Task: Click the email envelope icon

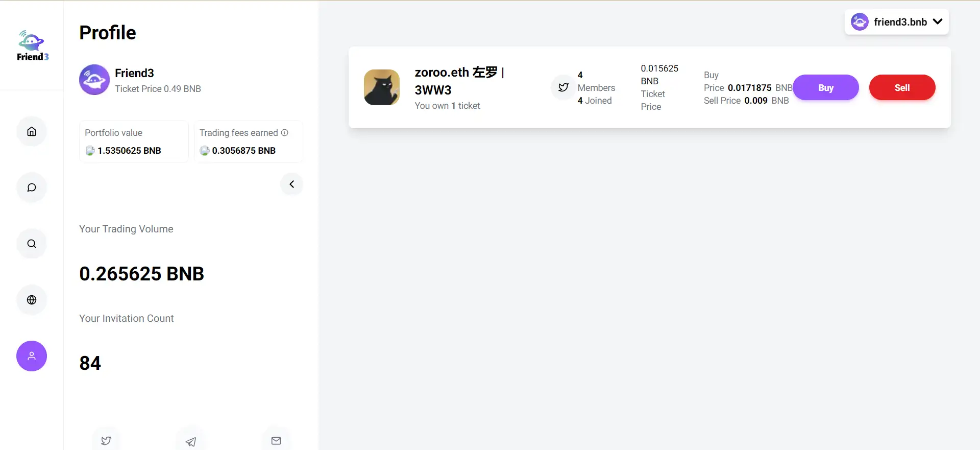Action: tap(276, 440)
